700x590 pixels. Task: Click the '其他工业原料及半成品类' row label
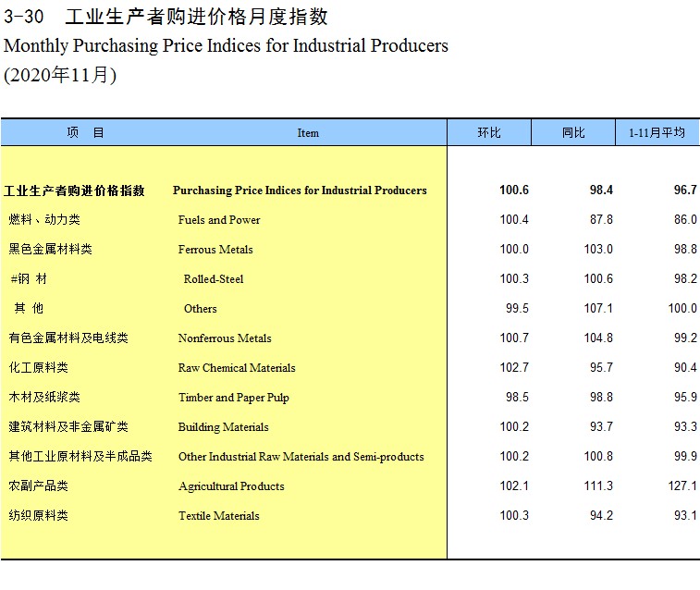[x=80, y=457]
